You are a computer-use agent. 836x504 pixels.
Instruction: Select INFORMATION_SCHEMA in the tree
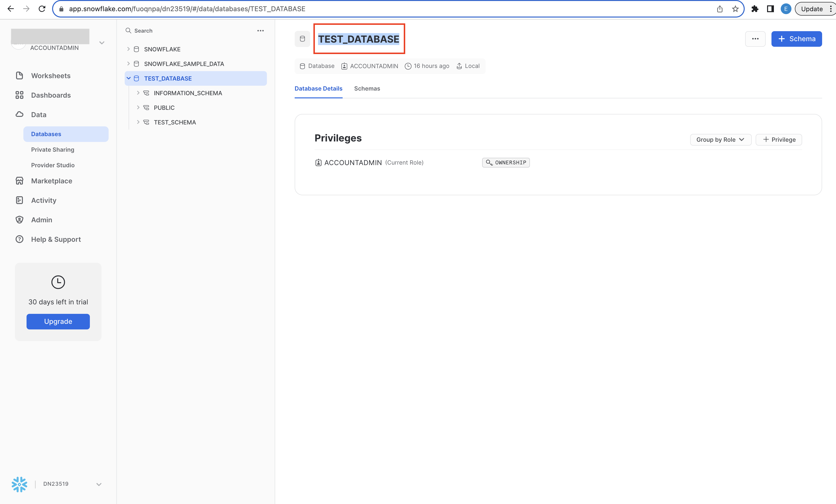[188, 93]
